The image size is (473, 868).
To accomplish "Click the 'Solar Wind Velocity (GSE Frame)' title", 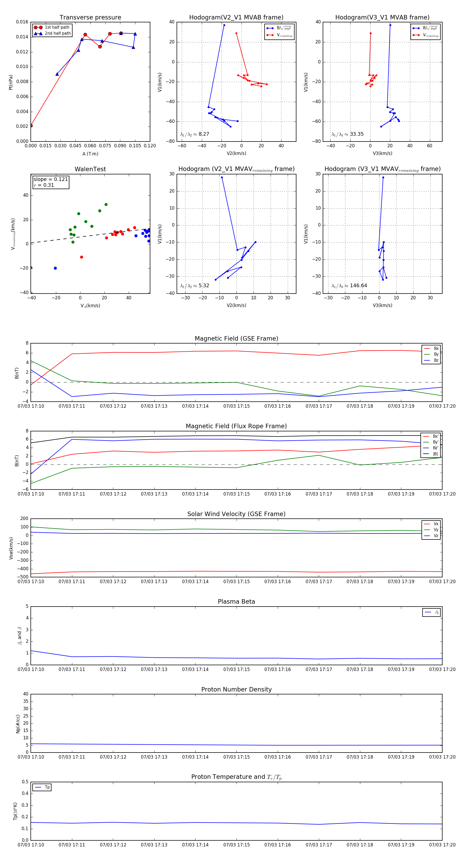I will (x=236, y=514).
